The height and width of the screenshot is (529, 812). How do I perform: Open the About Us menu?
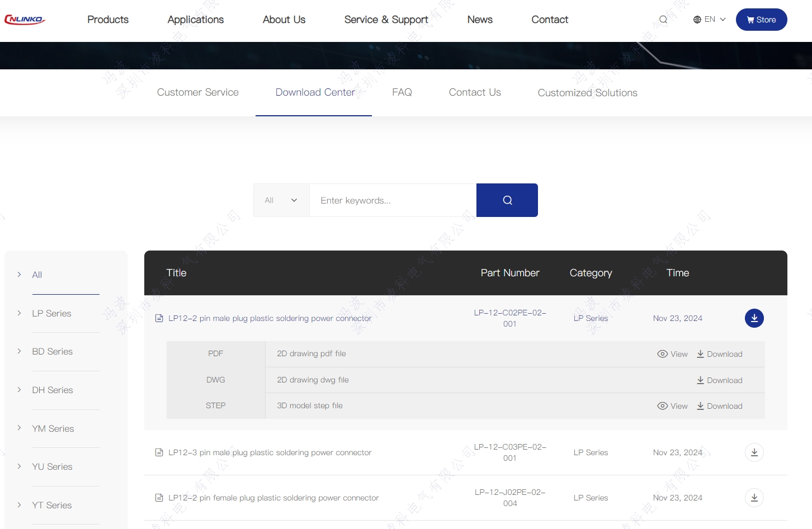click(x=284, y=20)
